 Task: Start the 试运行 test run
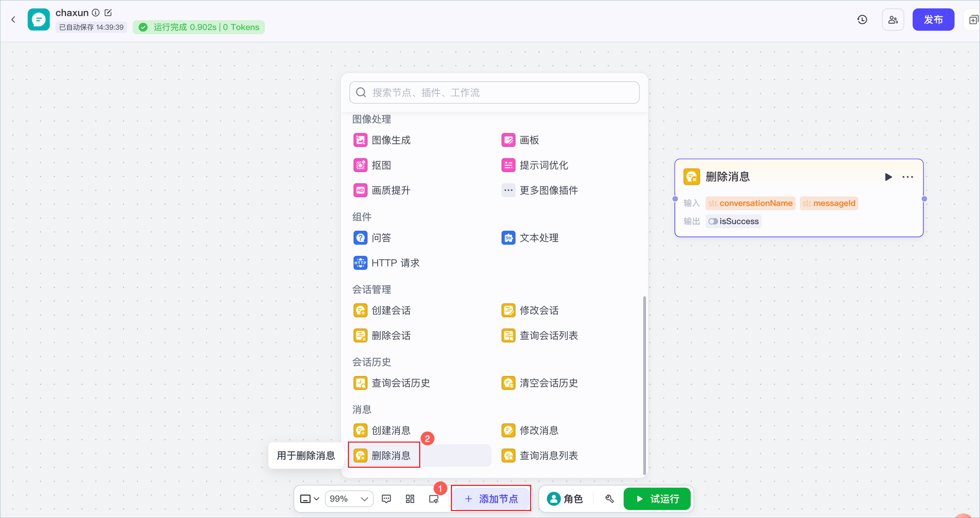pyautogui.click(x=657, y=498)
